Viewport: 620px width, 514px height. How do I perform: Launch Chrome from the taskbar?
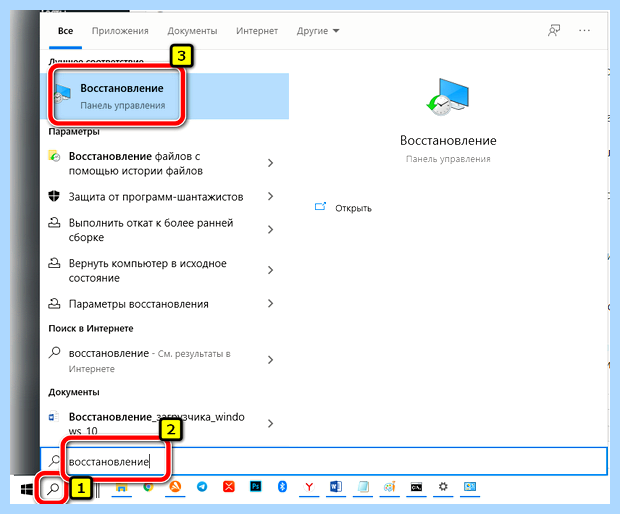(148, 488)
